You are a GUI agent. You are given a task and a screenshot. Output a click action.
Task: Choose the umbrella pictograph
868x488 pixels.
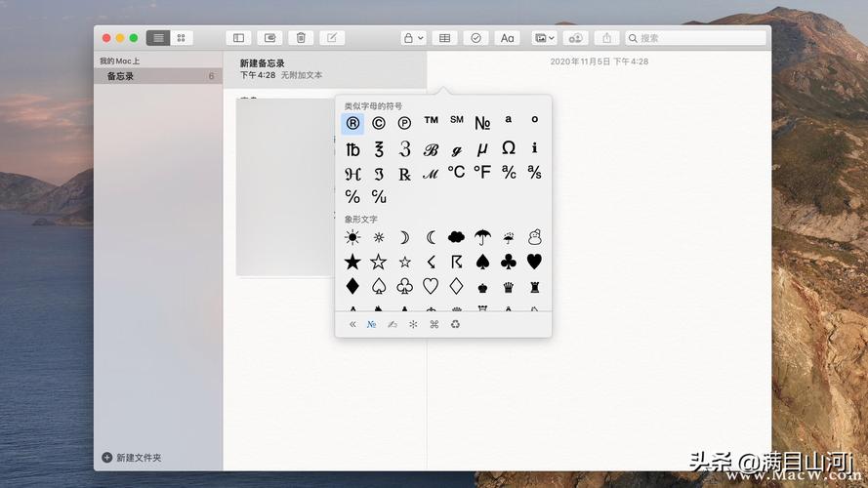482,237
